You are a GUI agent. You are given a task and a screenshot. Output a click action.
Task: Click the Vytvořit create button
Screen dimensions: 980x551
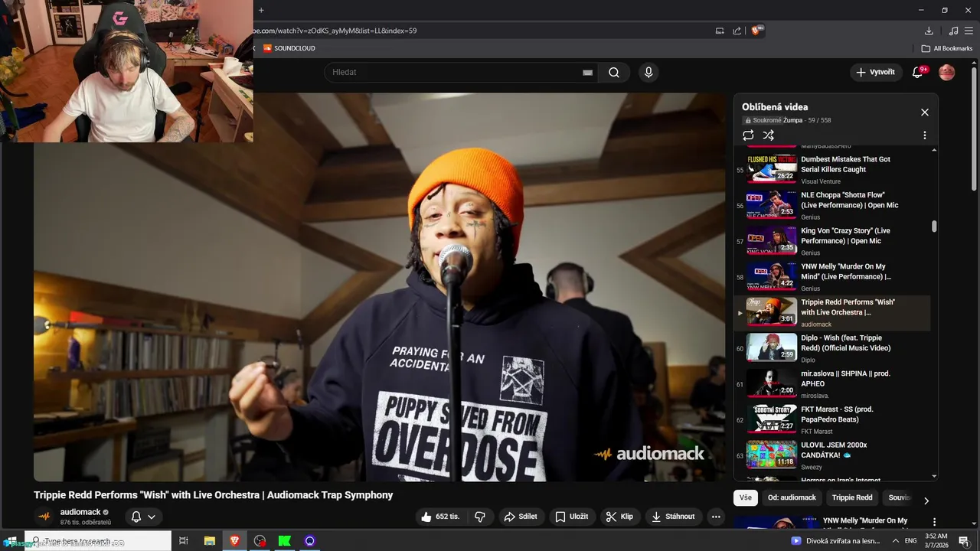pyautogui.click(x=876, y=72)
